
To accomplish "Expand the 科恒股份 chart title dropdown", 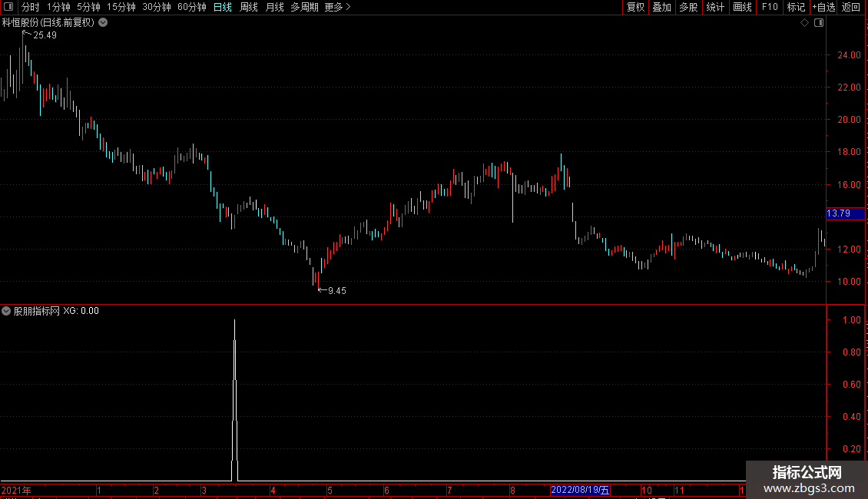I will point(103,23).
